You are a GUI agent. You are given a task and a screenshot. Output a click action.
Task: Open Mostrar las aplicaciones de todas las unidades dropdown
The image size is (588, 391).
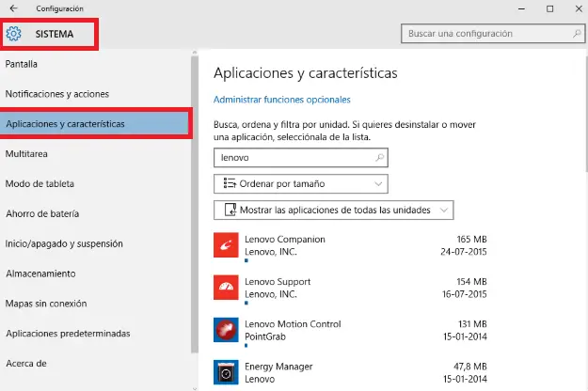point(334,211)
